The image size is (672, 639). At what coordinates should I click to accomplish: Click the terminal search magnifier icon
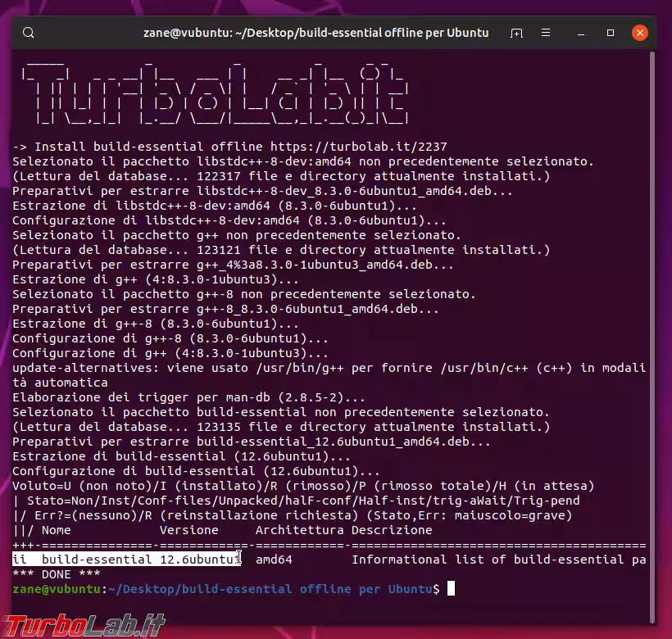point(29,33)
